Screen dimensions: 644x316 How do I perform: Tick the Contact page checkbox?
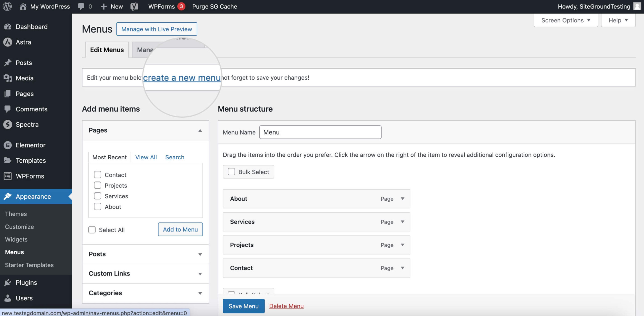pyautogui.click(x=98, y=175)
